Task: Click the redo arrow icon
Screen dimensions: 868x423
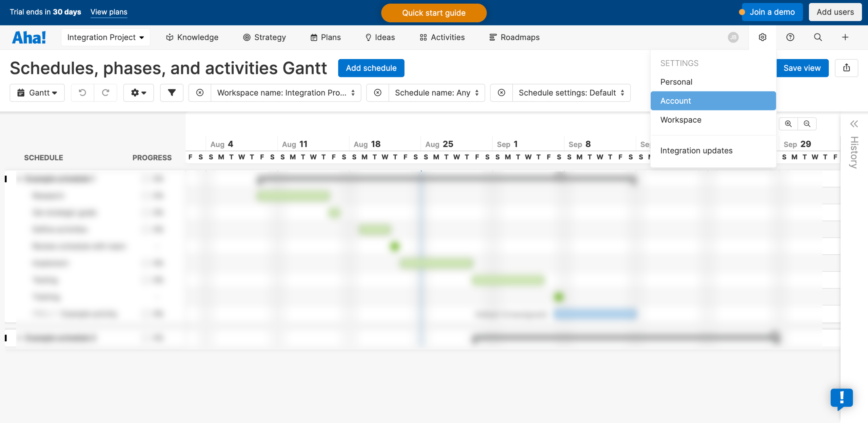Action: [105, 93]
